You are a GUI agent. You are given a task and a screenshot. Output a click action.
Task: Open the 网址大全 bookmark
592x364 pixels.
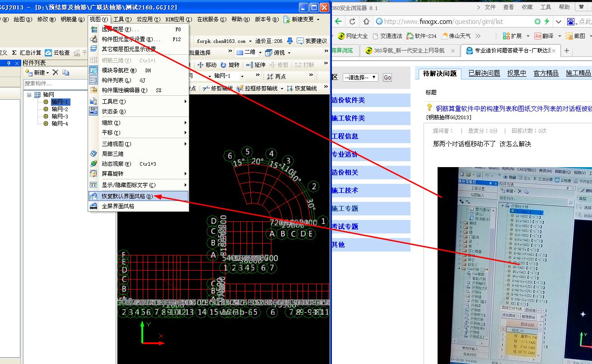coord(354,36)
